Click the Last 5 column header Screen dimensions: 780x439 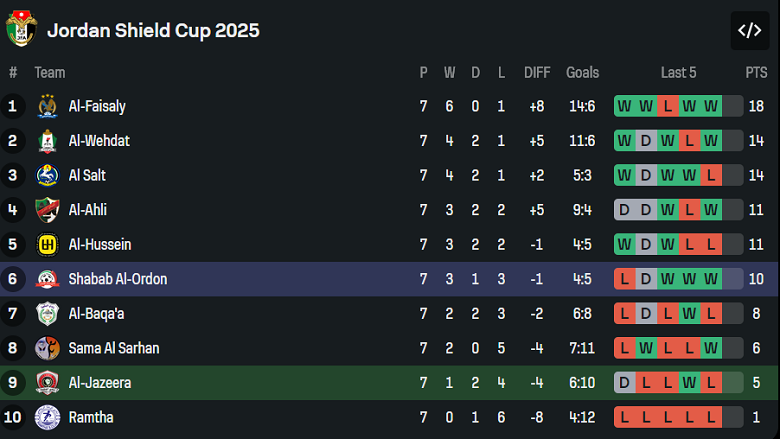click(678, 72)
